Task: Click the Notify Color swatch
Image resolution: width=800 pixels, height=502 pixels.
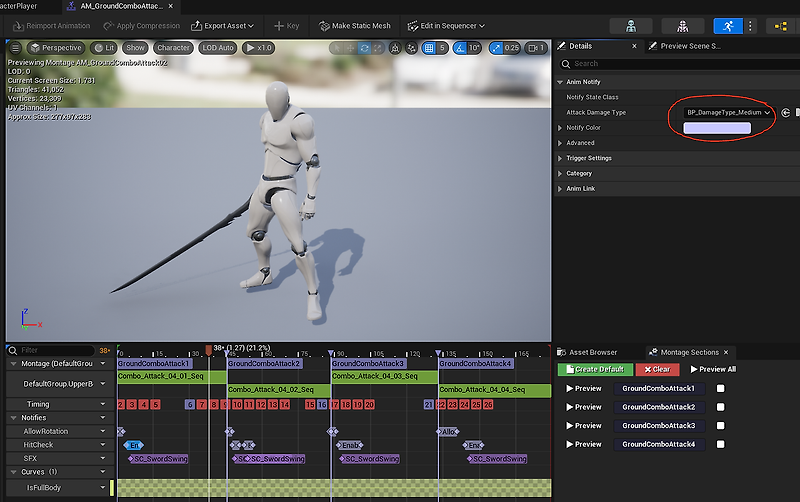Action: [x=717, y=128]
